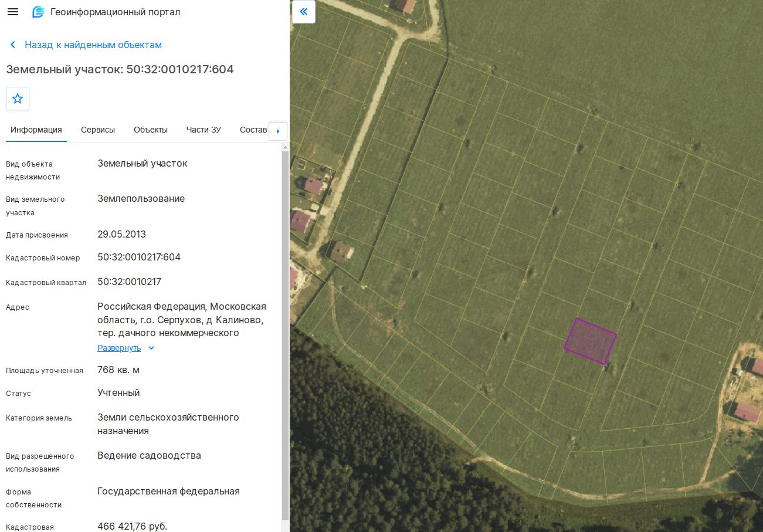Open the Сервисы tab

[98, 130]
